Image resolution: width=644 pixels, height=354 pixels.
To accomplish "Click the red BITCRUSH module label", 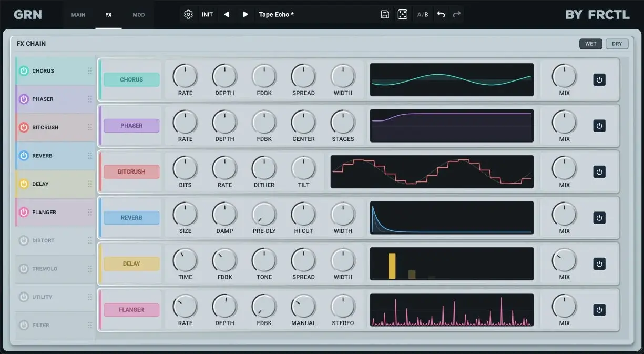I will [131, 172].
